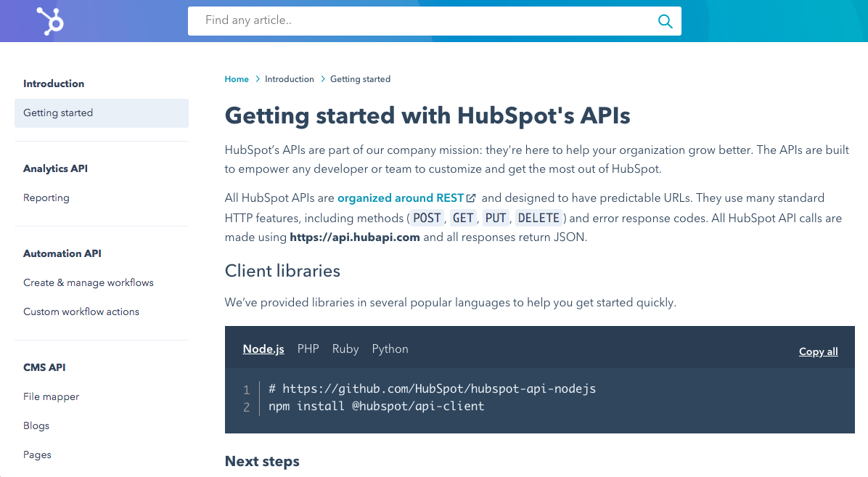Click the npm install @hubspot/api-client line
The image size is (868, 477).
coord(377,406)
